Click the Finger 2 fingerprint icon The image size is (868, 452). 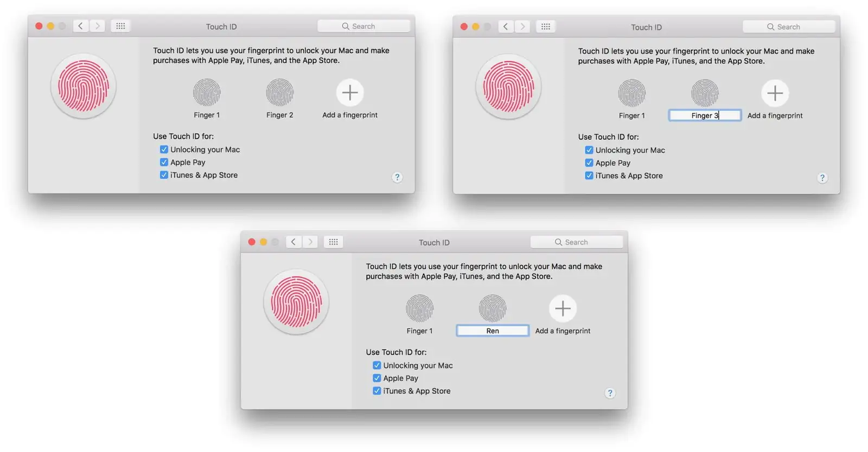pos(279,93)
